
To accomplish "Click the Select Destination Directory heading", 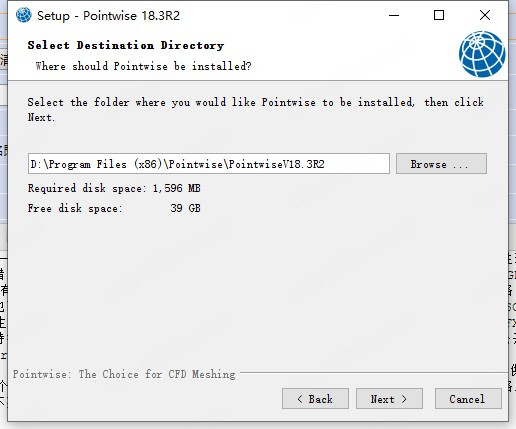I will [x=126, y=45].
